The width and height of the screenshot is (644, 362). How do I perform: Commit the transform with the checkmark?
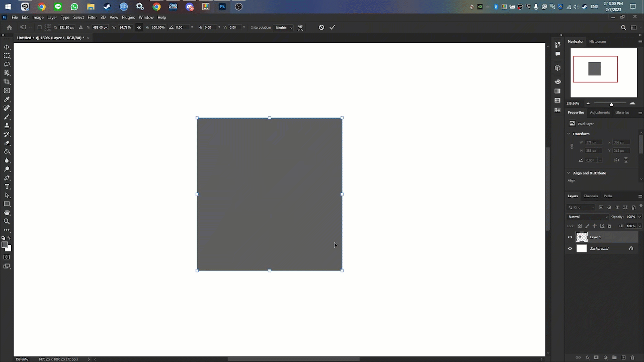coord(332,27)
